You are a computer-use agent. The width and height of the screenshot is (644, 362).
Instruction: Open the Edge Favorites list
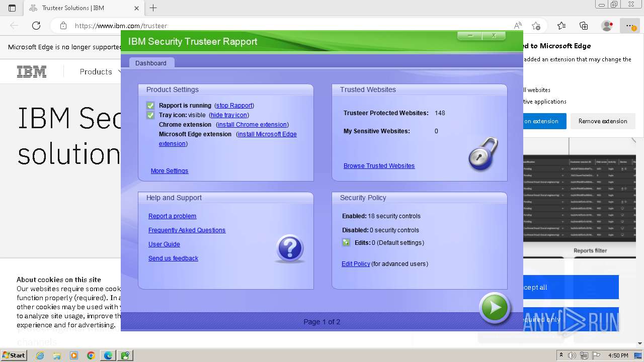561,26
